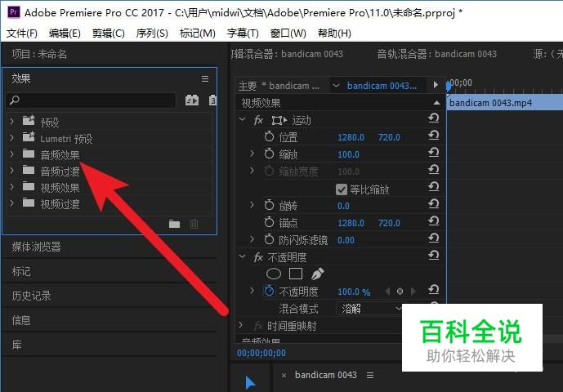
Task: Select the free draw bezier pen mask tool
Action: coord(317,274)
